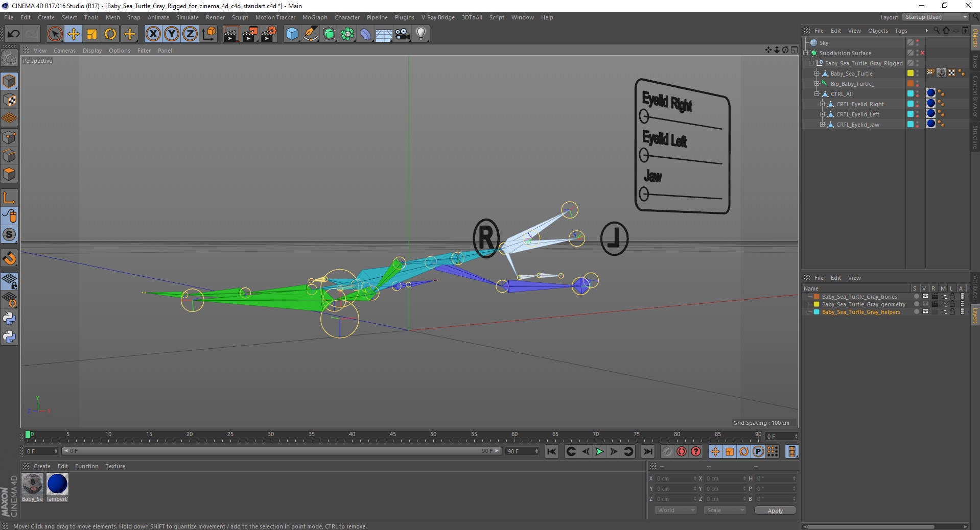Toggle Z axis lock
This screenshot has height=530, width=980.
[190, 34]
